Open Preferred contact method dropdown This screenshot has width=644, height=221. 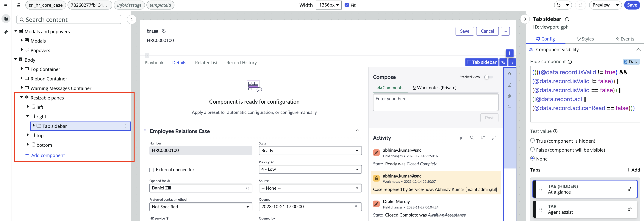pyautogui.click(x=201, y=207)
